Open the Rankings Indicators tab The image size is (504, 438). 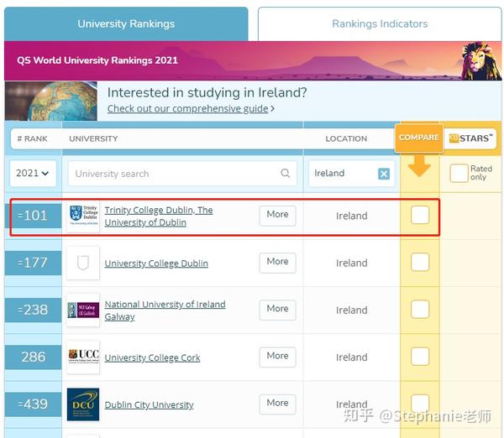click(x=380, y=23)
